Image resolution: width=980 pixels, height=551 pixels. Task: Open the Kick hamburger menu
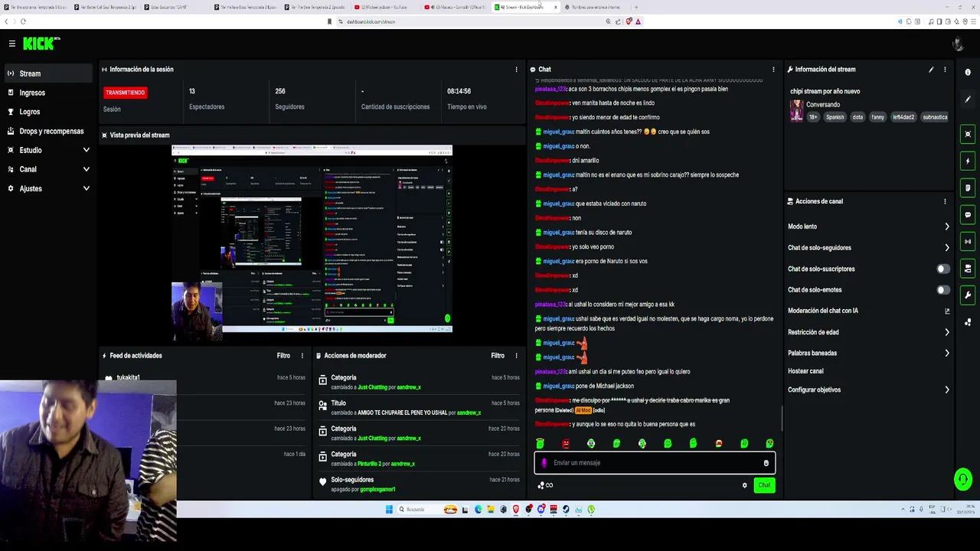click(x=11, y=44)
